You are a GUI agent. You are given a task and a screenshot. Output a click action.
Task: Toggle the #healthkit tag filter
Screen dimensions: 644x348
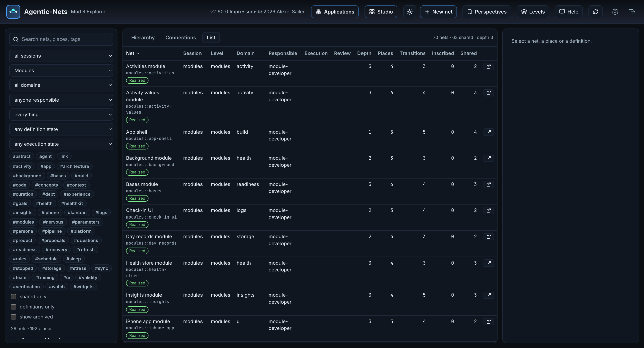pyautogui.click(x=72, y=203)
